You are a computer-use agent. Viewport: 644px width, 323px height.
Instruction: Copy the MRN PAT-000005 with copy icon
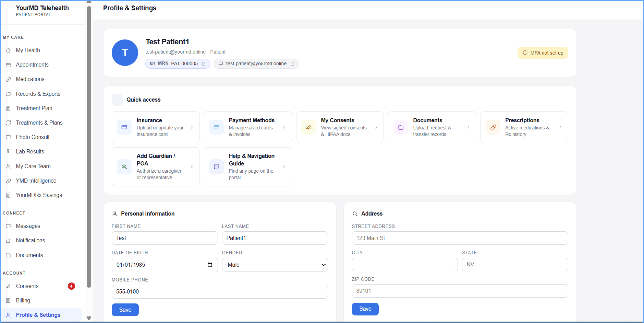click(x=204, y=64)
